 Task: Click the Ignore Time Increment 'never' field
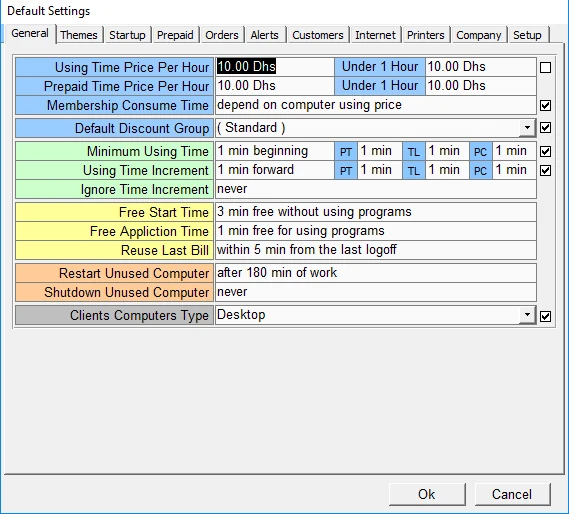(x=376, y=189)
